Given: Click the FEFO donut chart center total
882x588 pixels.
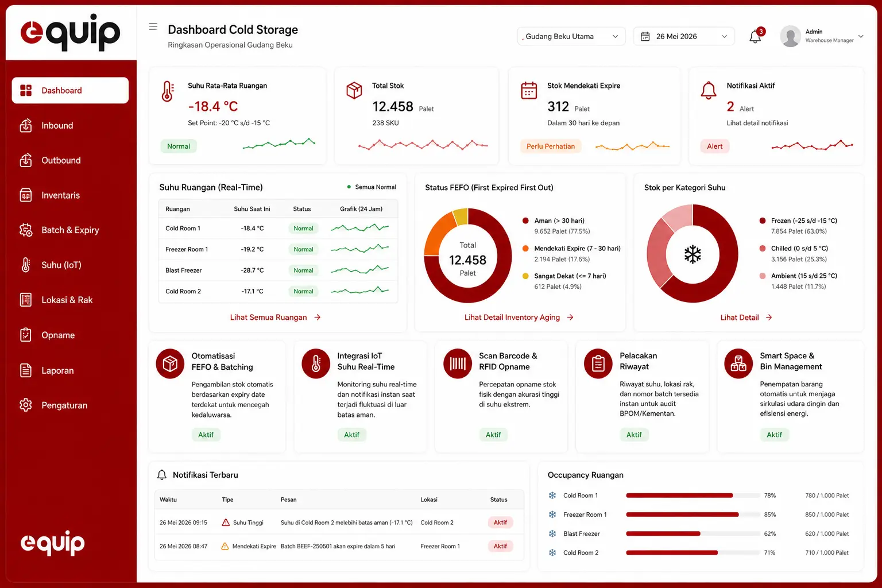Looking at the screenshot, I should (x=467, y=260).
